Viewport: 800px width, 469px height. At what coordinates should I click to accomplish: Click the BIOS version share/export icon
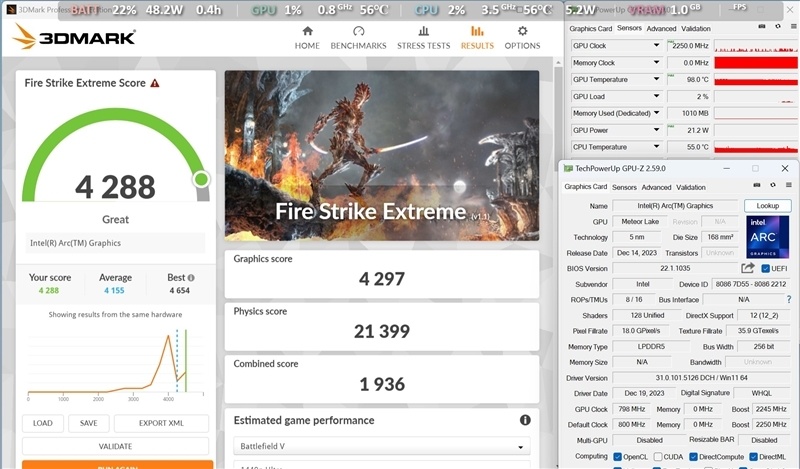747,268
